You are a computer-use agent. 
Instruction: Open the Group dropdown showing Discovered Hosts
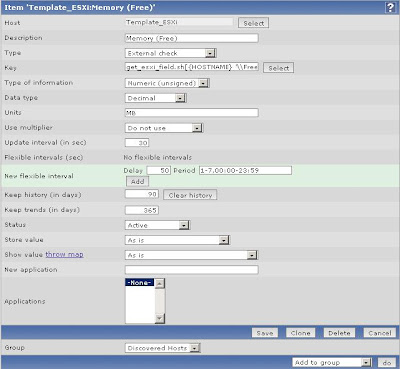tap(163, 348)
